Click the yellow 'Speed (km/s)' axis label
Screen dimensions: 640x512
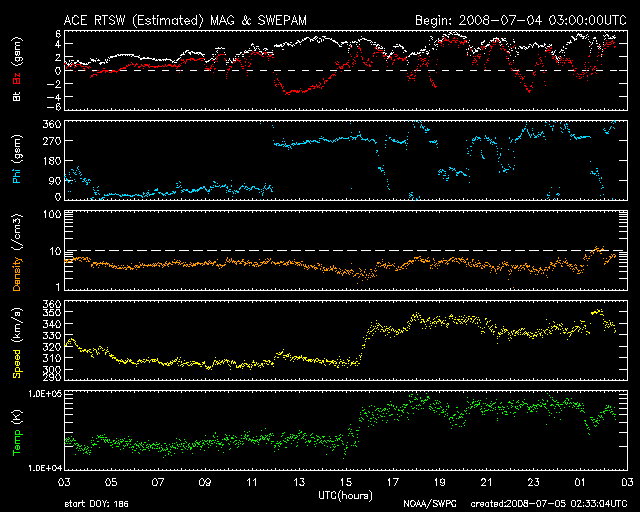pyautogui.click(x=17, y=343)
